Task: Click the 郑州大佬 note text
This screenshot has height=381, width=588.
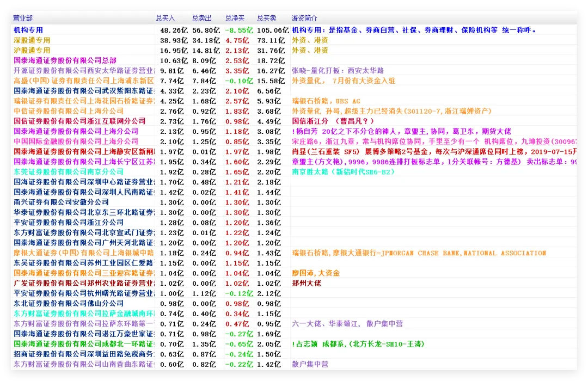Action: click(x=307, y=283)
